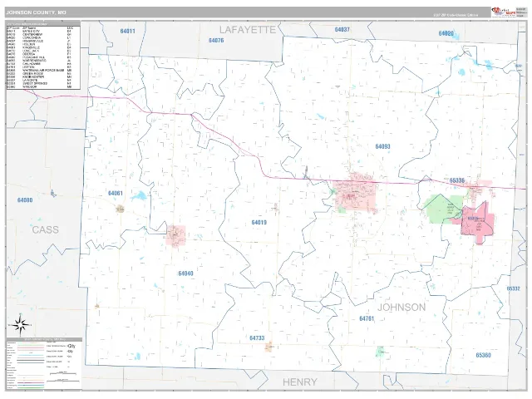
Task: Click the publisher logo at top right
Action: [504, 12]
